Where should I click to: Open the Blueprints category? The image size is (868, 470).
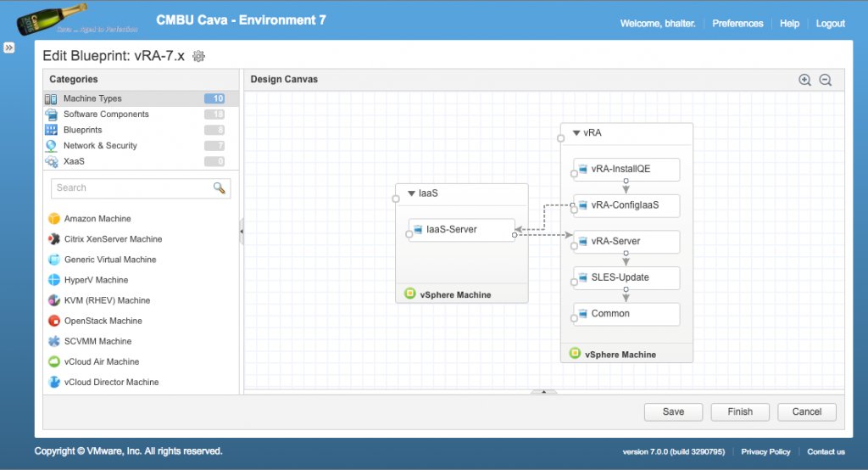pos(141,130)
